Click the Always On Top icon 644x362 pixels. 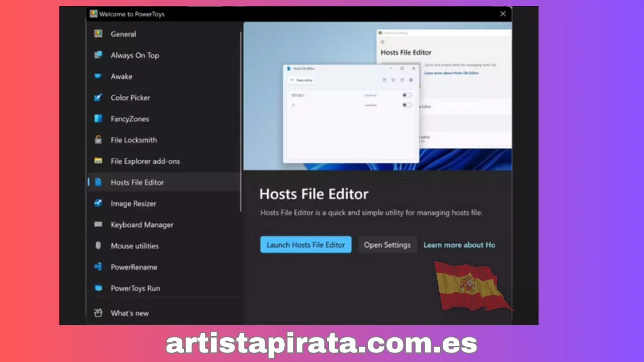(x=98, y=55)
